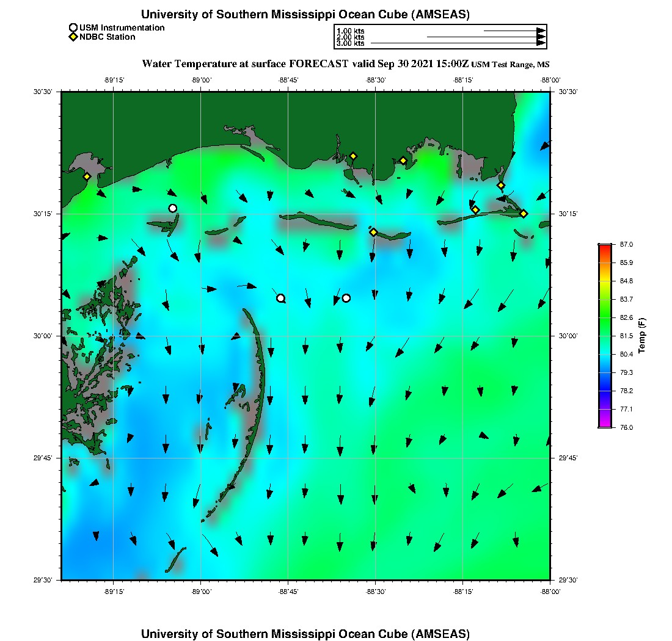Click the green middle of the temperature color bar
This screenshot has width=672, height=641.
605,317
